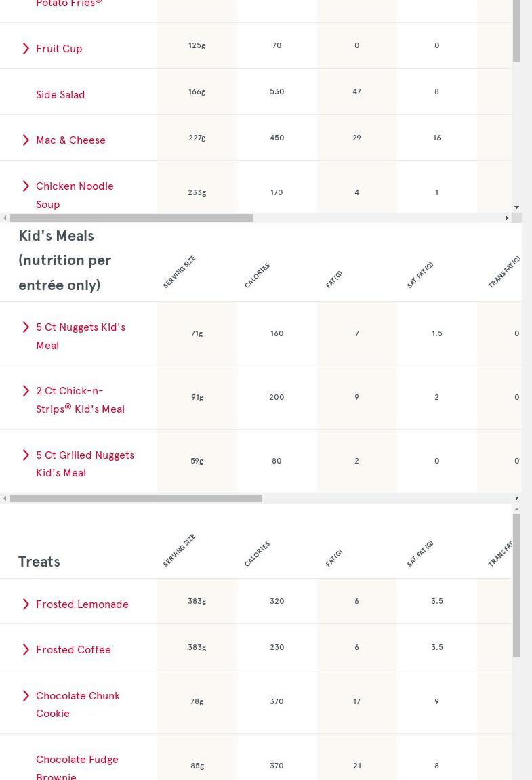Click right arrow of sides table scrollbar
This screenshot has height=780, width=532.
click(506, 218)
